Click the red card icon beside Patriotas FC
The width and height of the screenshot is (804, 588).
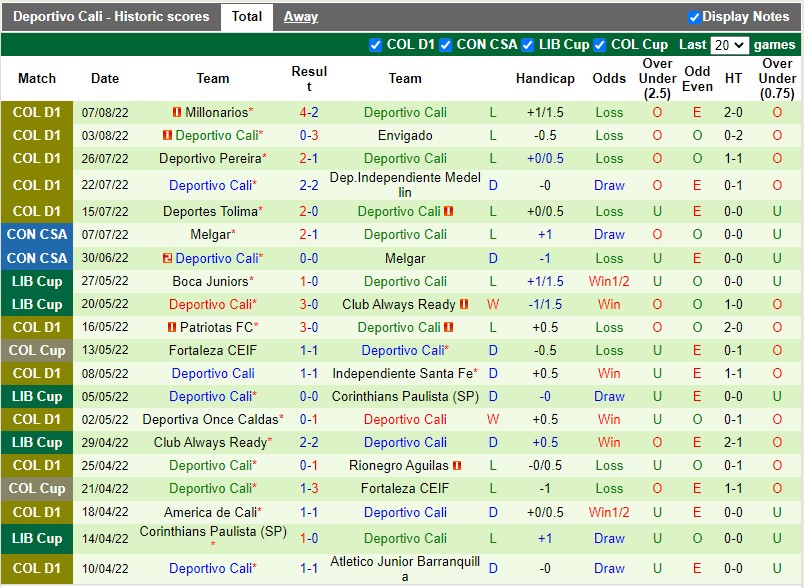[172, 327]
